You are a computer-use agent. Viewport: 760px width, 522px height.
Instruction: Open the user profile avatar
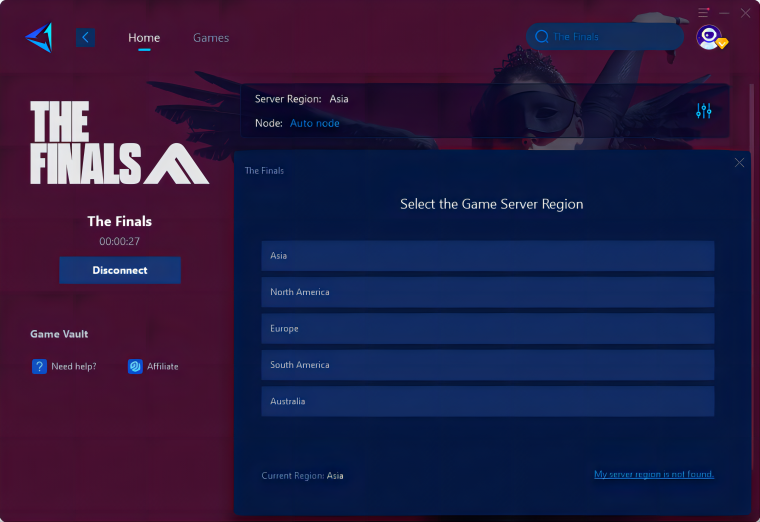[x=711, y=37]
